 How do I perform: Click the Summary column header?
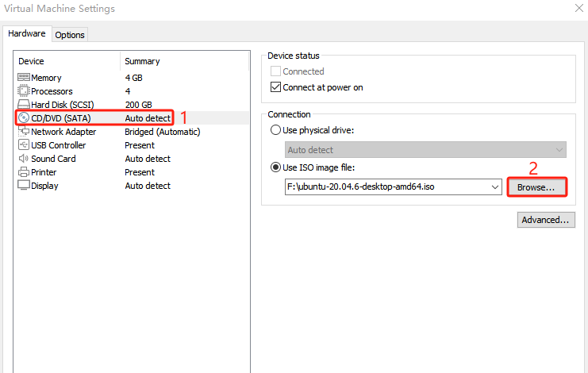point(142,61)
